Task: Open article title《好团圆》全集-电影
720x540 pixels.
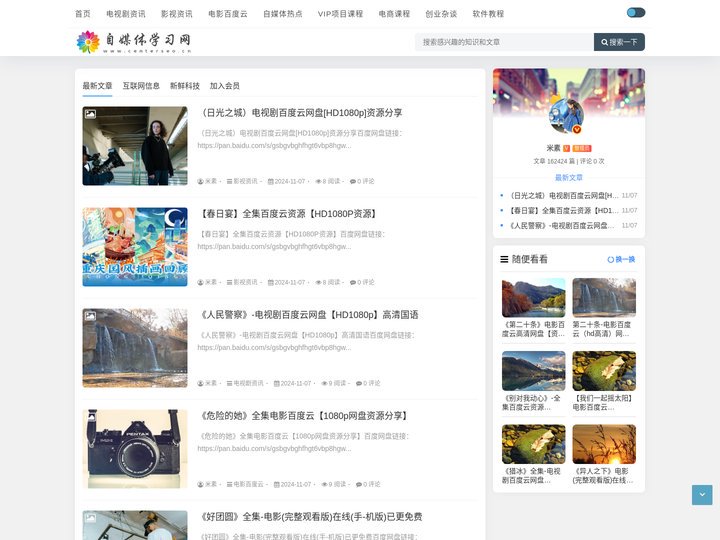Action: pyautogui.click(x=310, y=517)
